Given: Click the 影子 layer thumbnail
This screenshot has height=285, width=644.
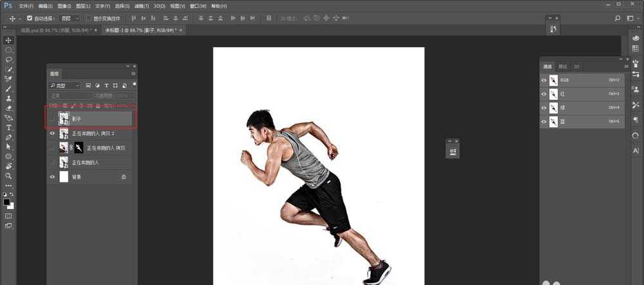Looking at the screenshot, I should click(64, 119).
